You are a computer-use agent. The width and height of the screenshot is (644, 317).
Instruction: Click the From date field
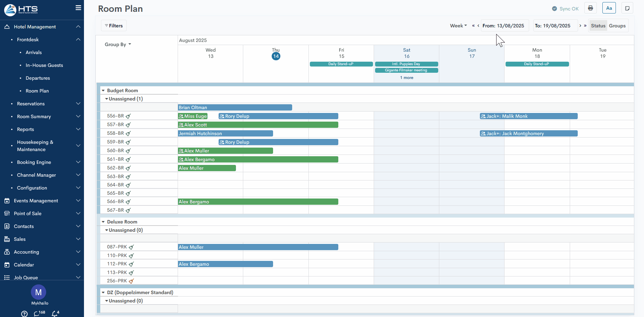point(505,26)
